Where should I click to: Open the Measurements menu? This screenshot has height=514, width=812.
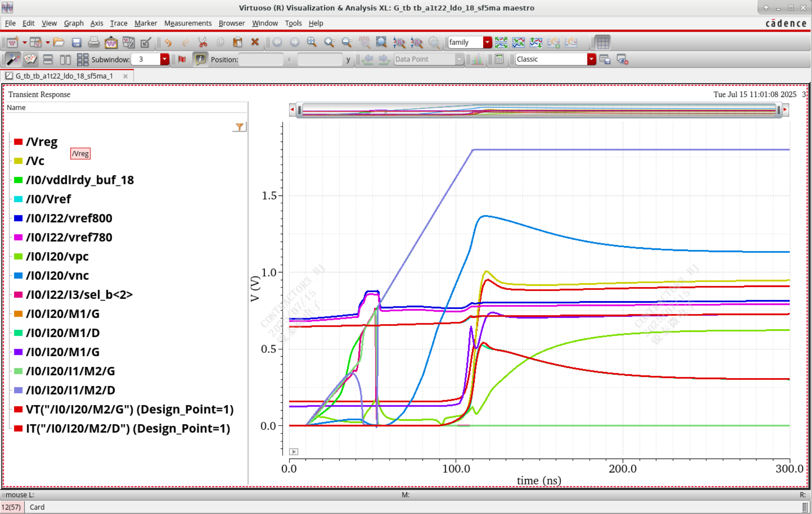coord(187,23)
